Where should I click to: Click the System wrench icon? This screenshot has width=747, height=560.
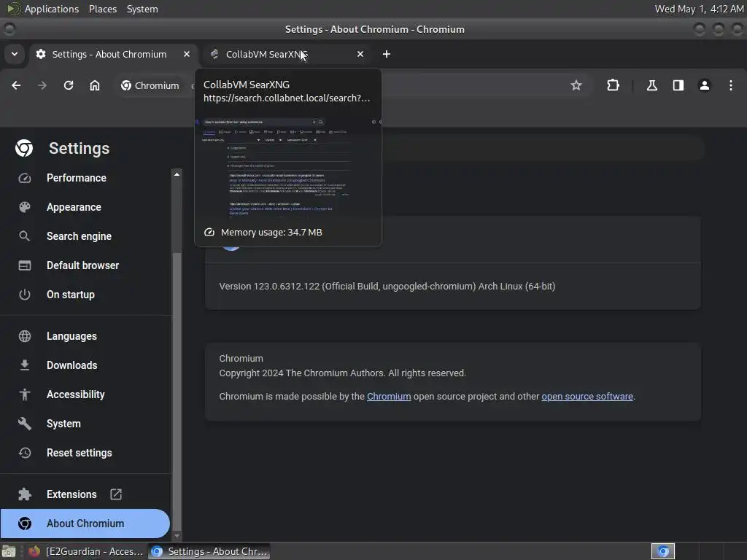pyautogui.click(x=25, y=424)
